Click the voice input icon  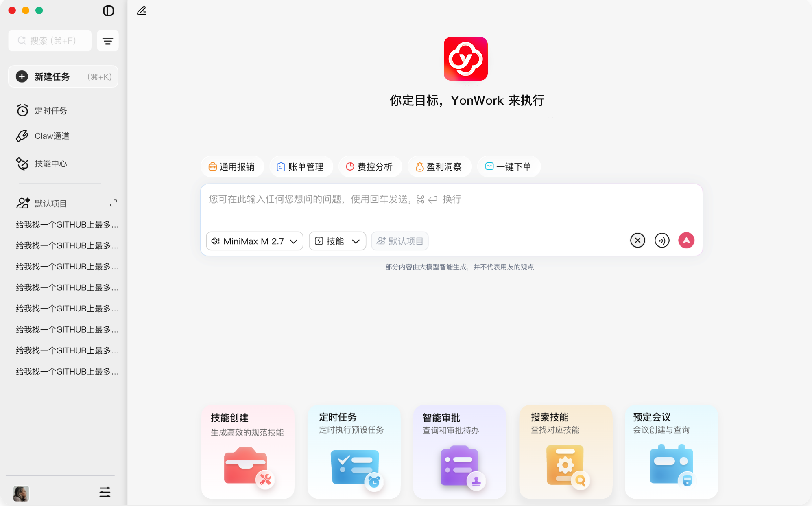click(662, 240)
